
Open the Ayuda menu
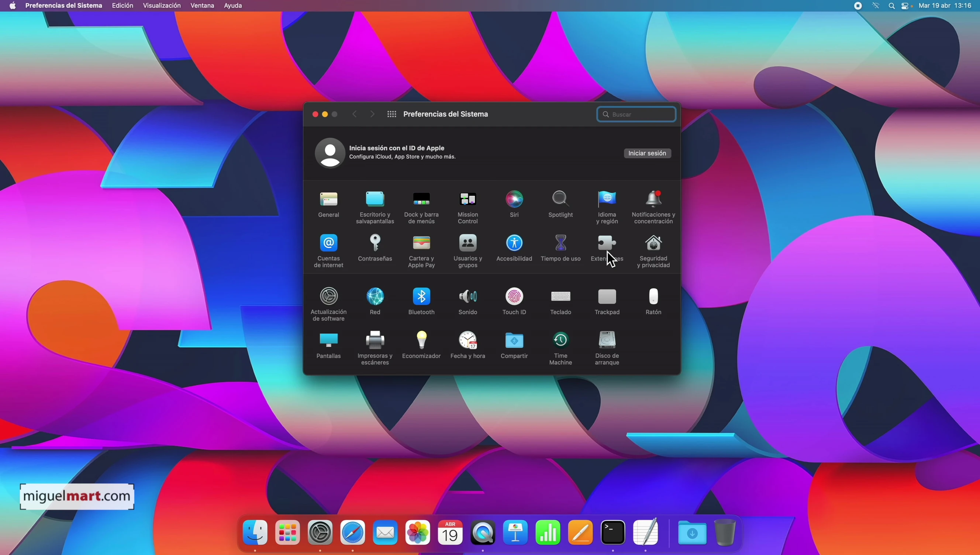tap(232, 6)
